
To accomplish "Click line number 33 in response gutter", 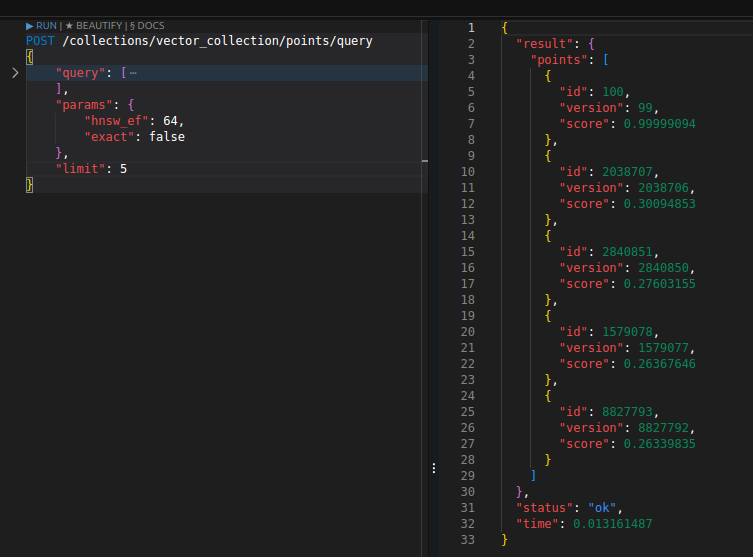I will tap(468, 540).
